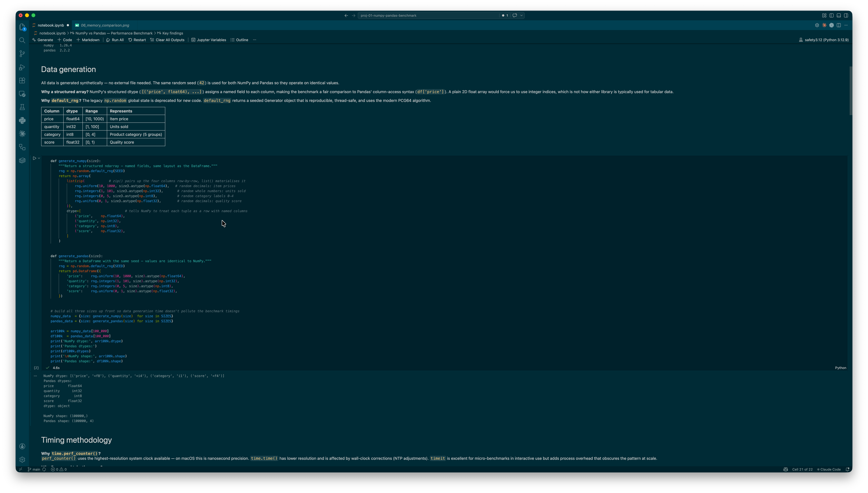868x493 pixels.
Task: Restart the notebook kernel
Action: tap(137, 40)
